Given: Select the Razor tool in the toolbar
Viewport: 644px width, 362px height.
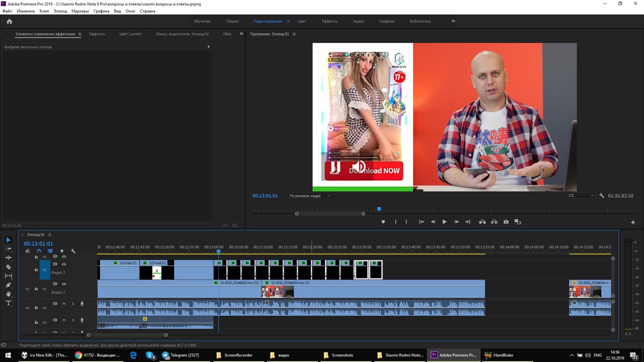Looking at the screenshot, I should coord(8,267).
